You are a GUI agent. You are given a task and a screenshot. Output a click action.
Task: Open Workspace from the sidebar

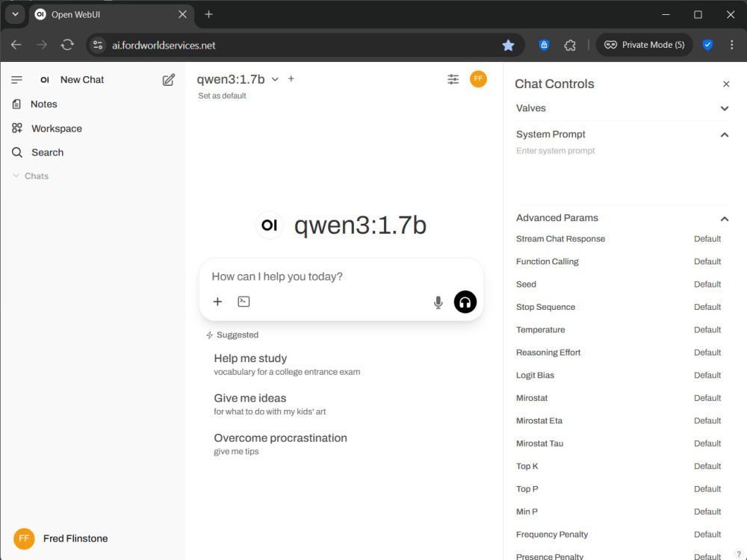(57, 128)
